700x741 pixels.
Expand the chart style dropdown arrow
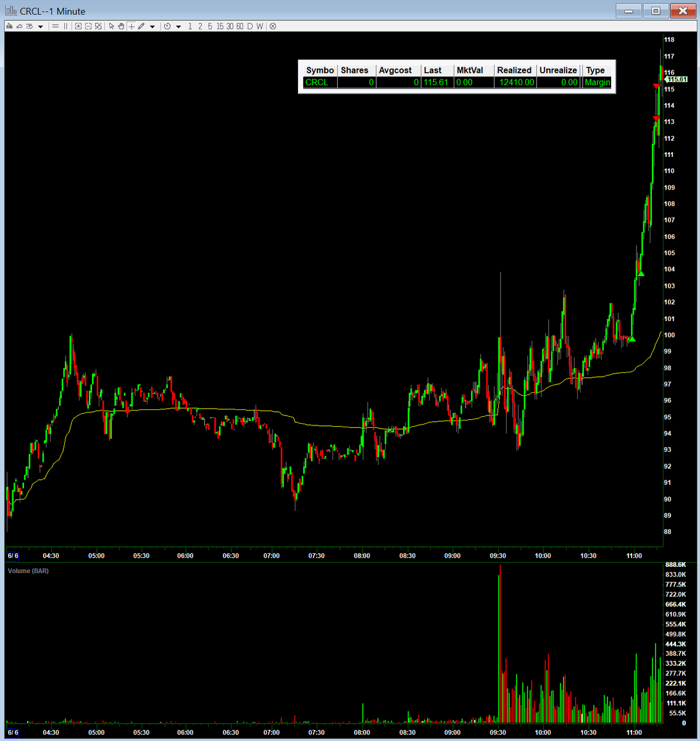click(x=40, y=27)
